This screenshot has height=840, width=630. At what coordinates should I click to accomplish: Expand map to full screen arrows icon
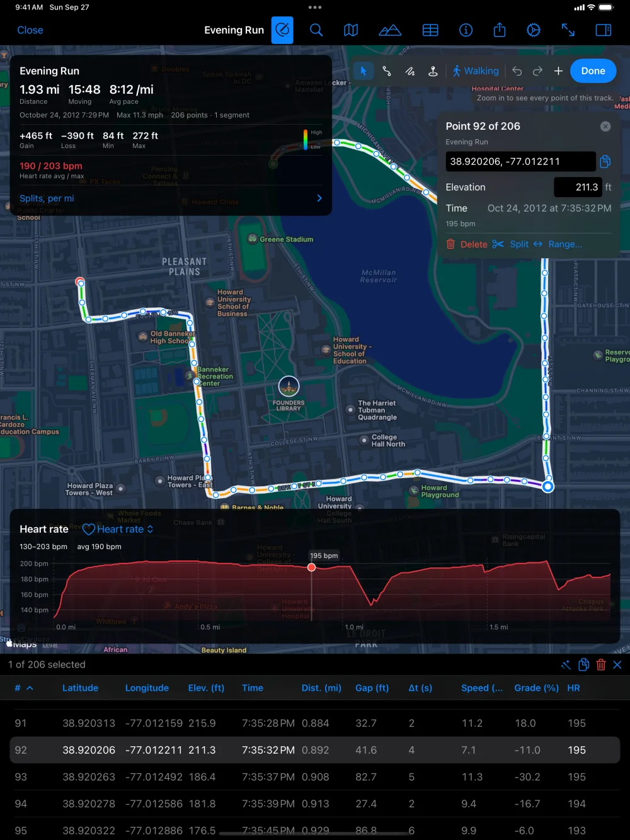pyautogui.click(x=568, y=30)
